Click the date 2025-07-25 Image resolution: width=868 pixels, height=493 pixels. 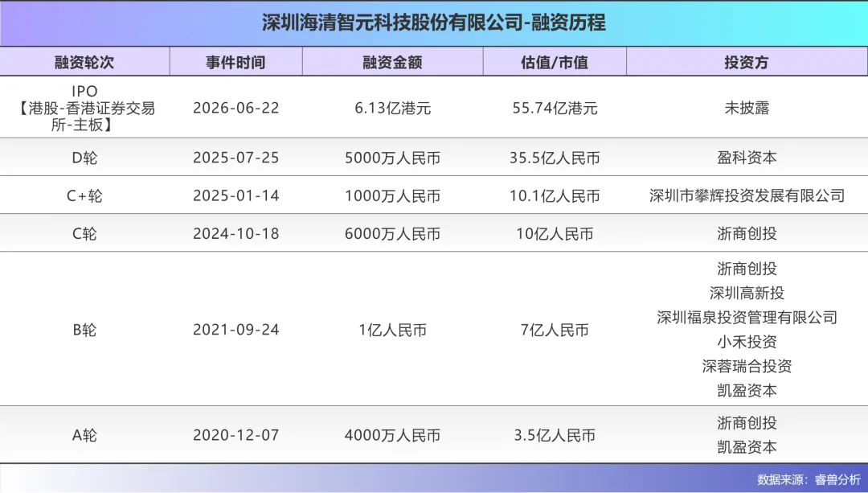[235, 158]
